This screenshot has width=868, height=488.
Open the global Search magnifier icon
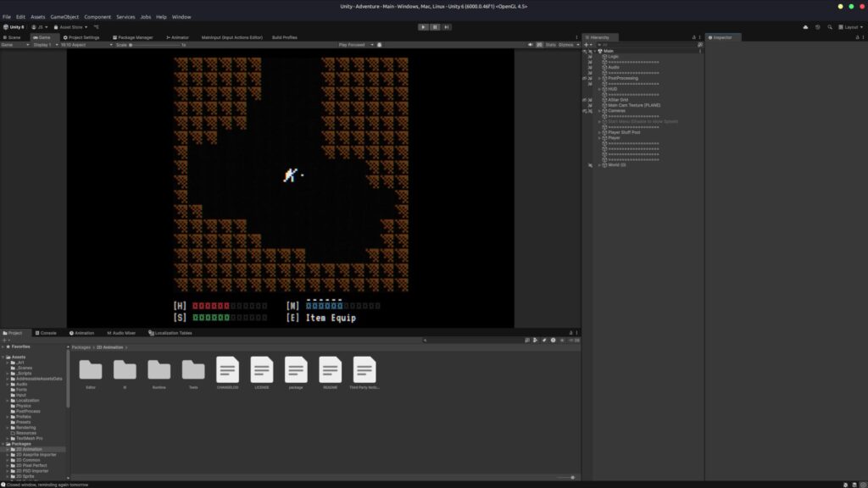coord(830,27)
